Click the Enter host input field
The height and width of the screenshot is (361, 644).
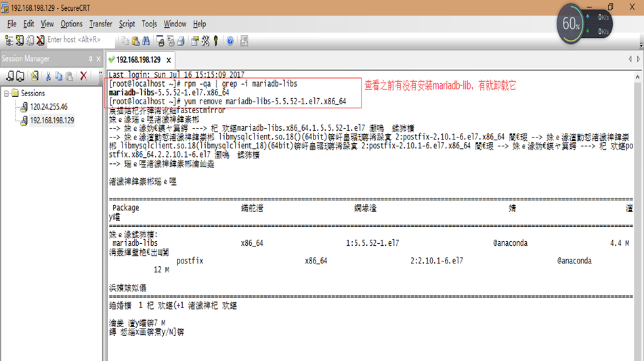click(80, 40)
